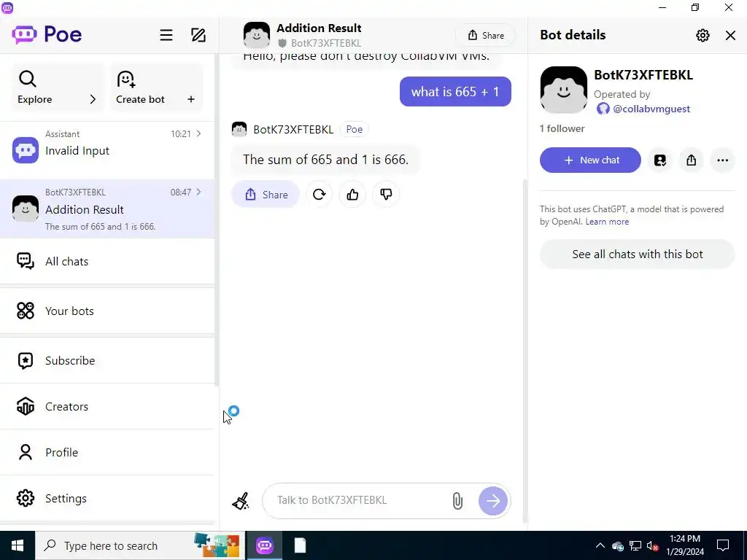The width and height of the screenshot is (747, 560).
Task: Click the sidebar scrollbar
Action: coord(217,219)
